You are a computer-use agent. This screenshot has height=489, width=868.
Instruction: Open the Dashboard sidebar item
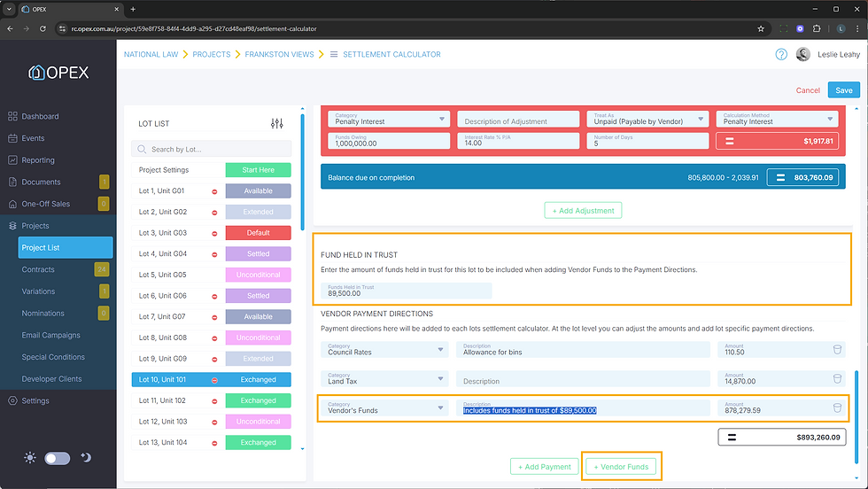40,116
